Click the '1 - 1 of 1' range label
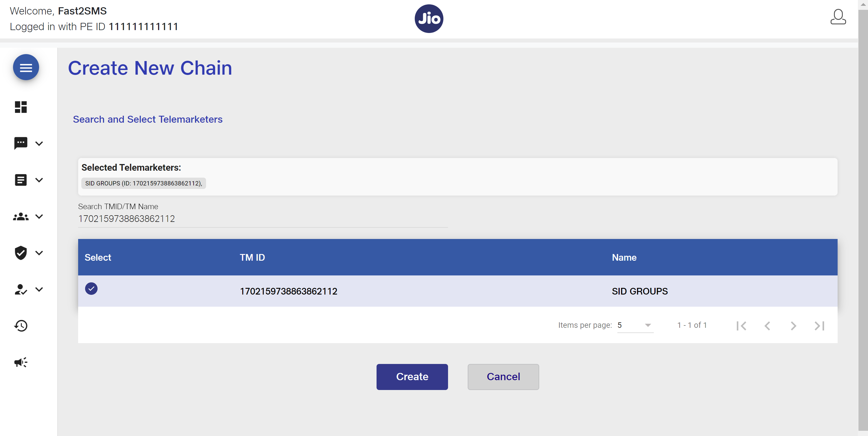The width and height of the screenshot is (868, 436). [x=692, y=325]
